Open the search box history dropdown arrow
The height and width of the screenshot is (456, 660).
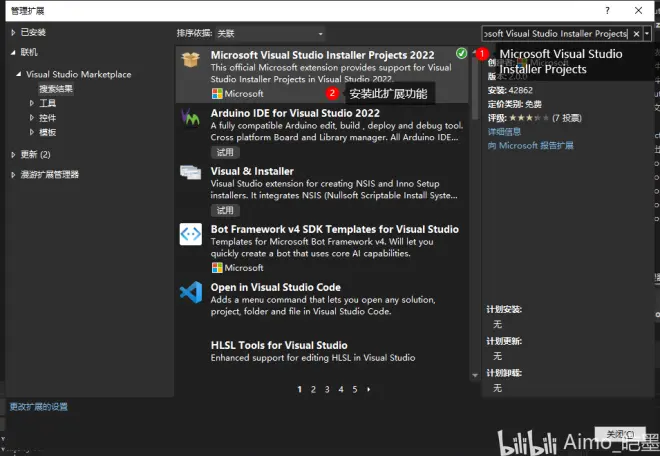click(647, 34)
